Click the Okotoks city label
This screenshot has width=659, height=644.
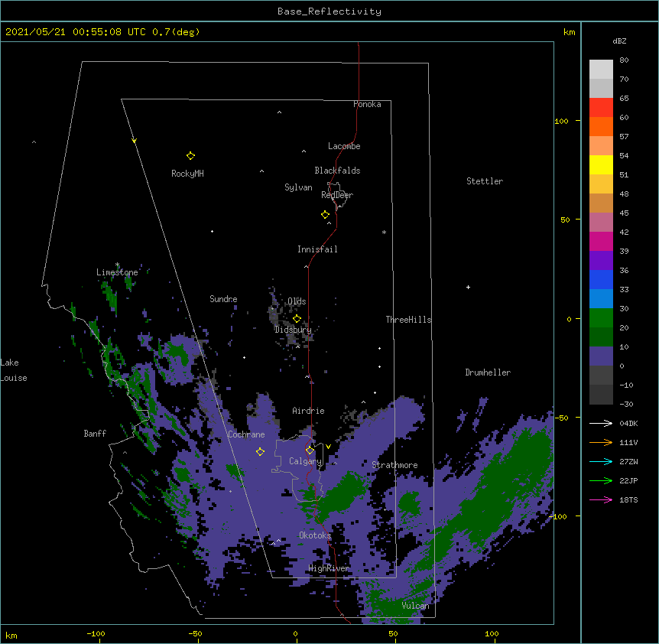(x=315, y=535)
